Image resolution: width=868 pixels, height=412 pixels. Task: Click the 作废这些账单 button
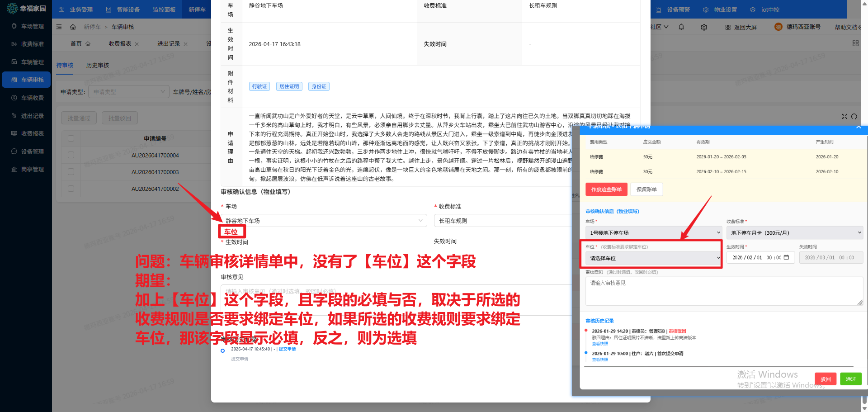606,189
